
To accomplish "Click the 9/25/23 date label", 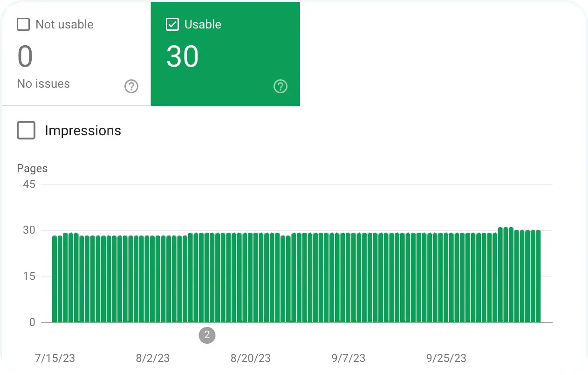I will (x=446, y=358).
